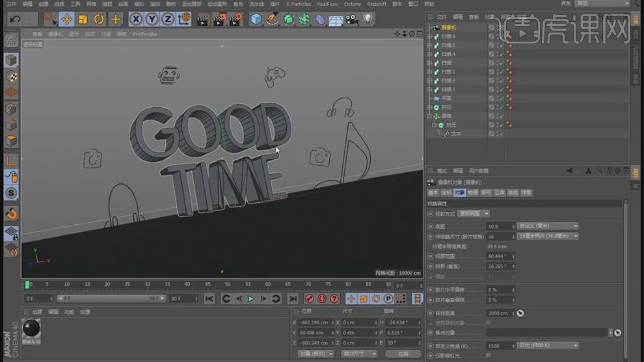Viewport: 644px width, 362px height.
Task: Click the blue deformer icon
Action: pyautogui.click(x=320, y=19)
